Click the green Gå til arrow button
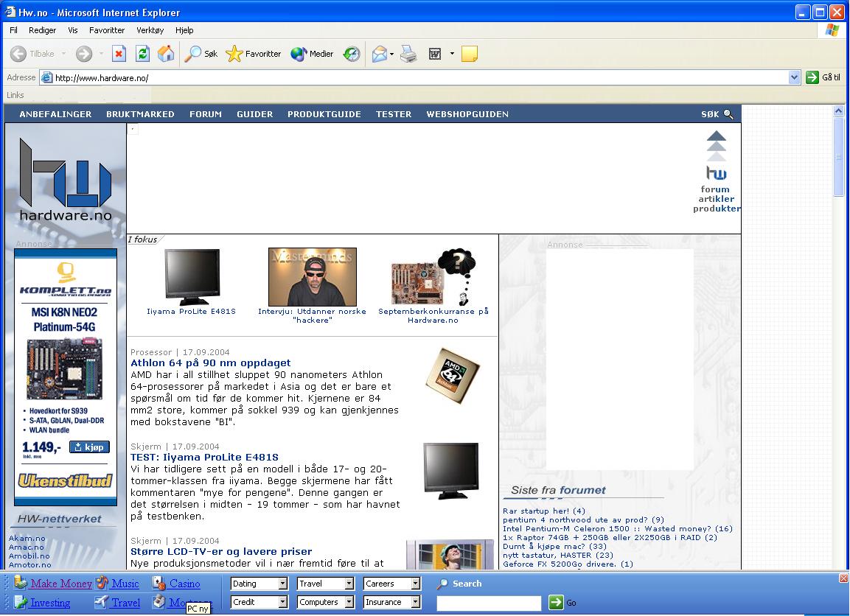This screenshot has height=616, width=850. [812, 77]
